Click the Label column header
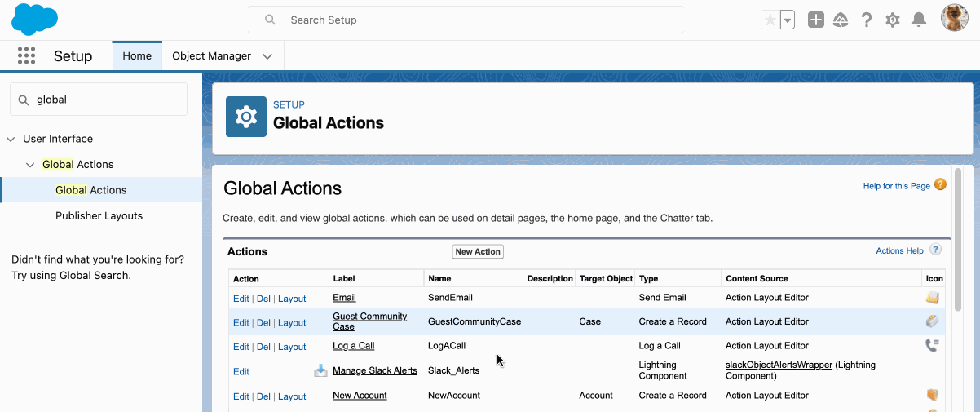Image resolution: width=980 pixels, height=412 pixels. 344,279
